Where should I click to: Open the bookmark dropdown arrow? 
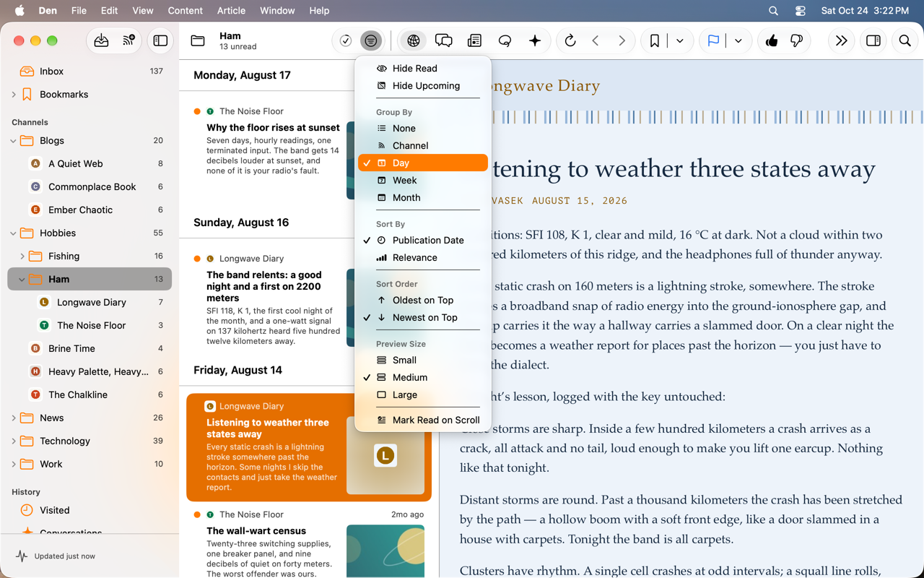pyautogui.click(x=680, y=41)
